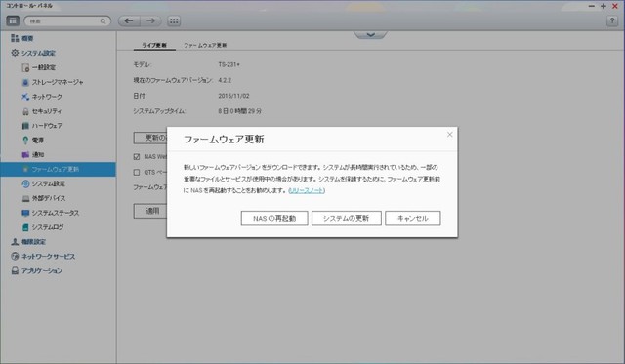Uncheck the NAS Web checkbox
This screenshot has width=625, height=364.
137,157
